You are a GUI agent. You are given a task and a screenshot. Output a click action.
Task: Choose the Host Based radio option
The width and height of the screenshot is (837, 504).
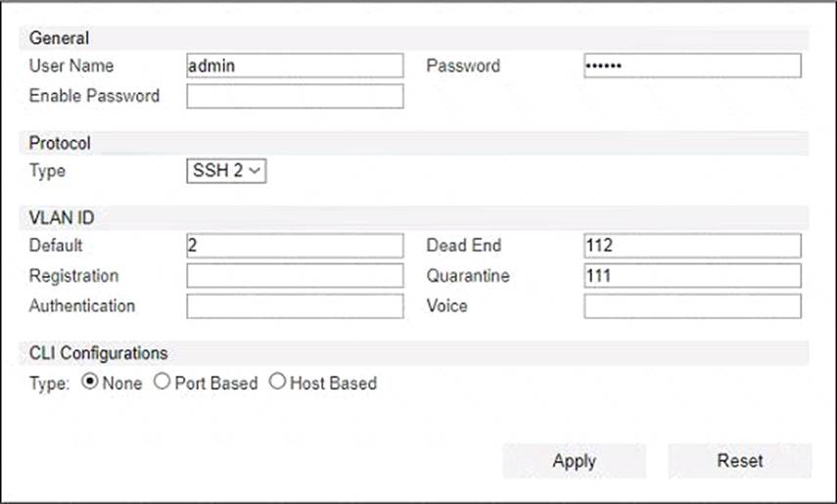pos(277,382)
